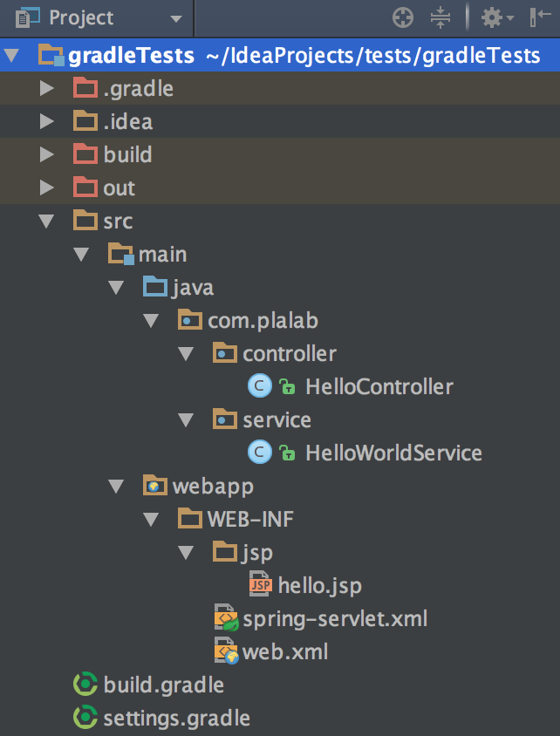Collapse the com.plalab package

pos(151,321)
